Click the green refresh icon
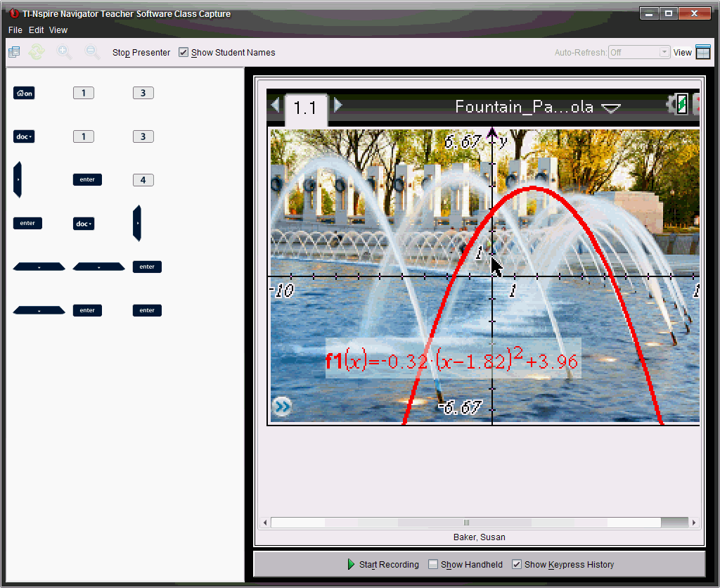The image size is (720, 588). coord(36,52)
